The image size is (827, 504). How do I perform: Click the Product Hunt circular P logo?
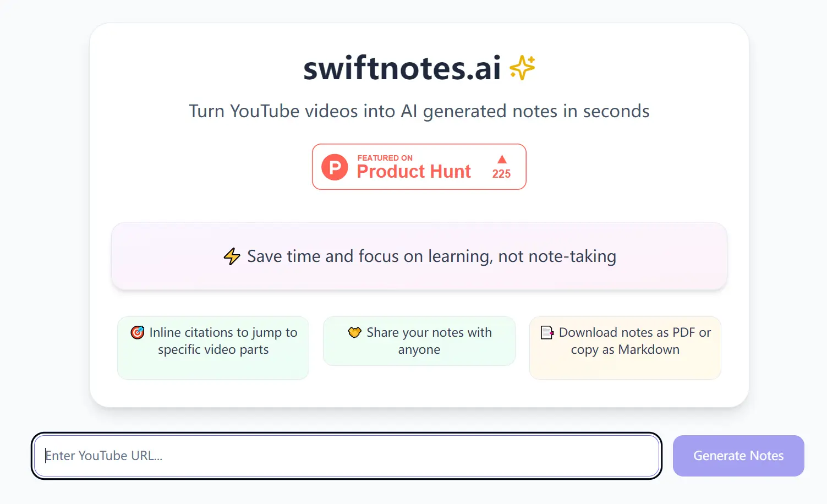click(x=335, y=167)
